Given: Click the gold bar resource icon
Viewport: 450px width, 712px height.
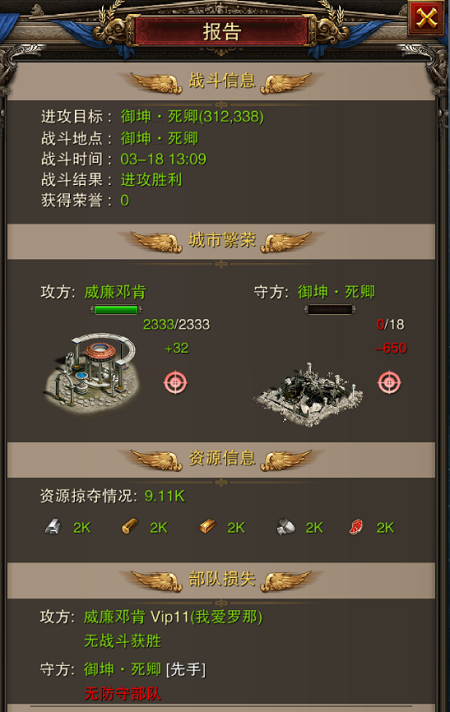Looking at the screenshot, I should point(207,527).
